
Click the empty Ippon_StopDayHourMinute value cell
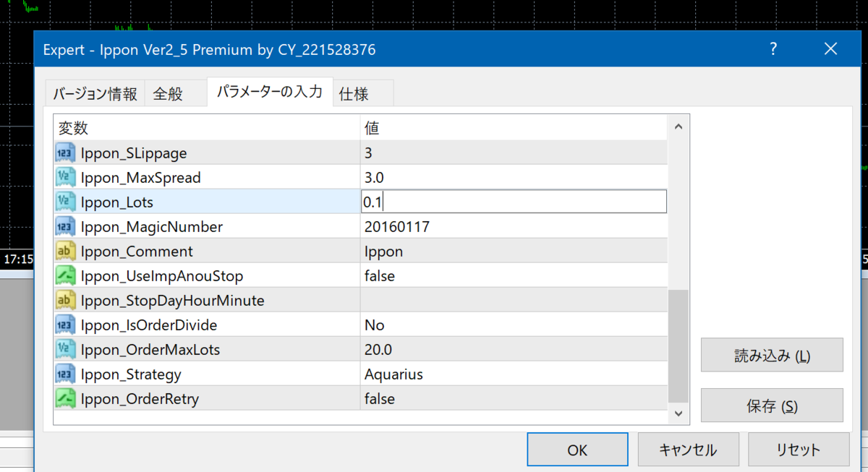(514, 301)
